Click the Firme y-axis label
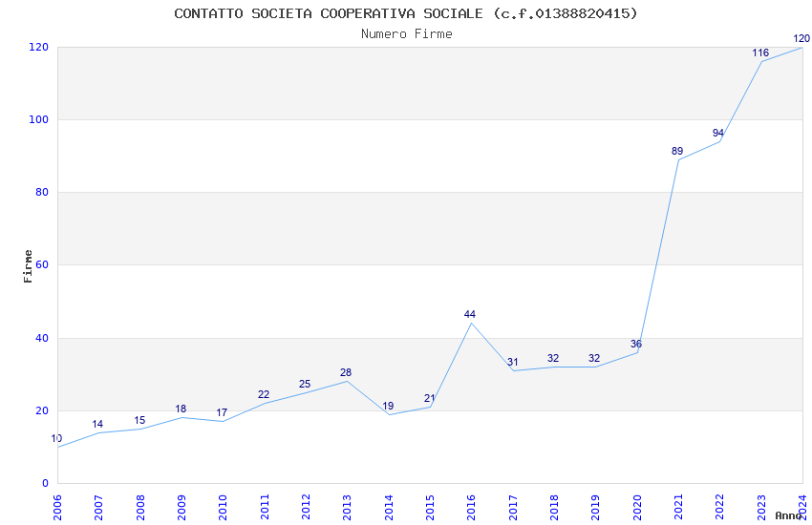The image size is (812, 525). coord(28,266)
